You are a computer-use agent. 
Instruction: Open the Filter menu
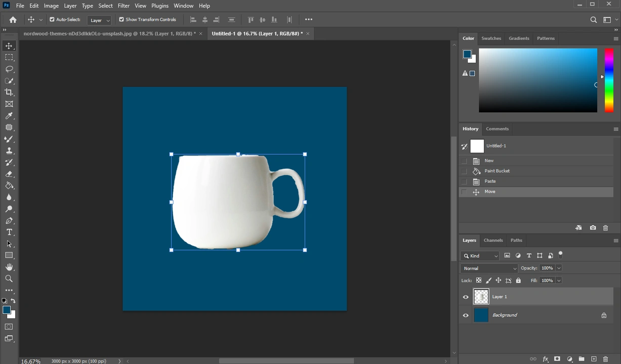pyautogui.click(x=123, y=6)
